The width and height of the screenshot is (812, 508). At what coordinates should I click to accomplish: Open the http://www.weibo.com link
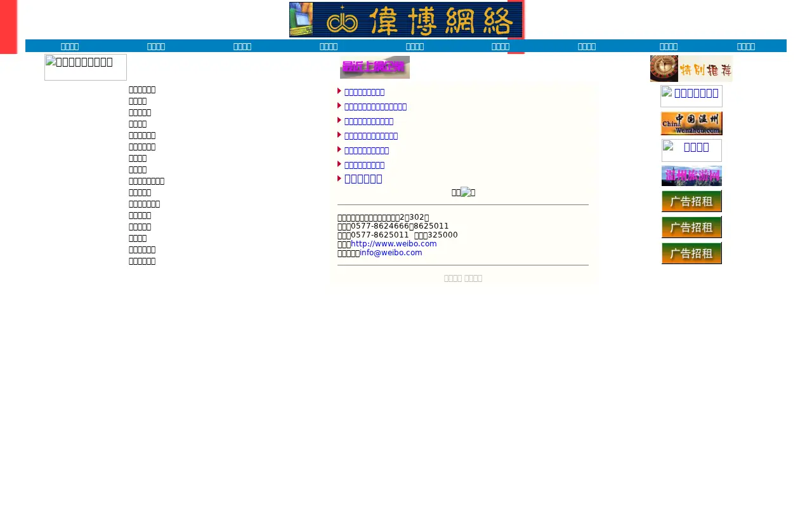(394, 244)
